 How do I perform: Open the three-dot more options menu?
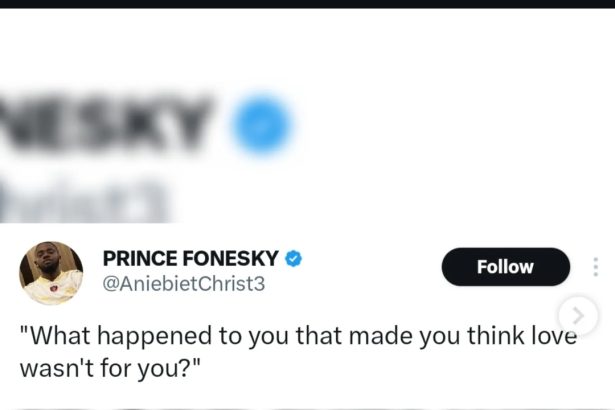coord(596,267)
